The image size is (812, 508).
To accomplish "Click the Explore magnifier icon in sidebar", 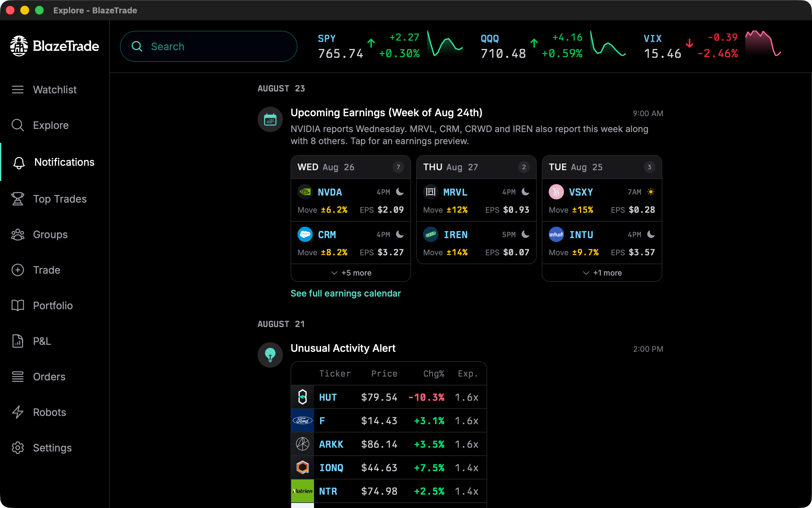I will [18, 125].
